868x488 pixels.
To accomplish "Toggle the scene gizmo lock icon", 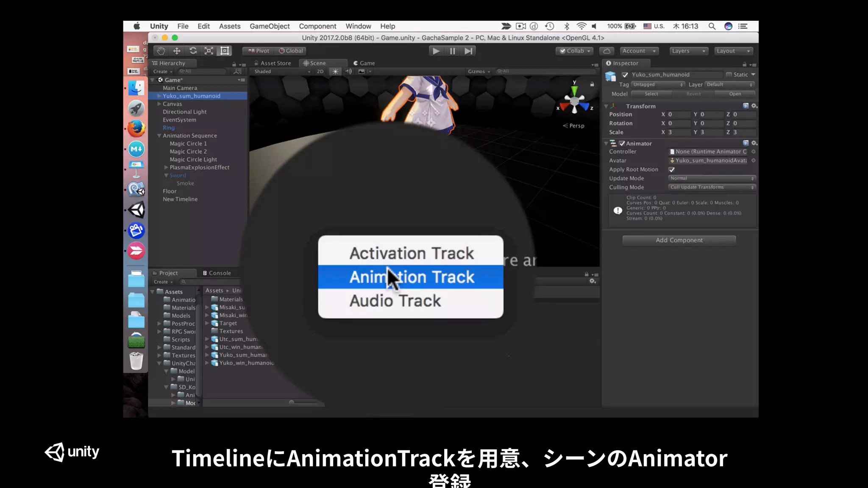I will (592, 84).
